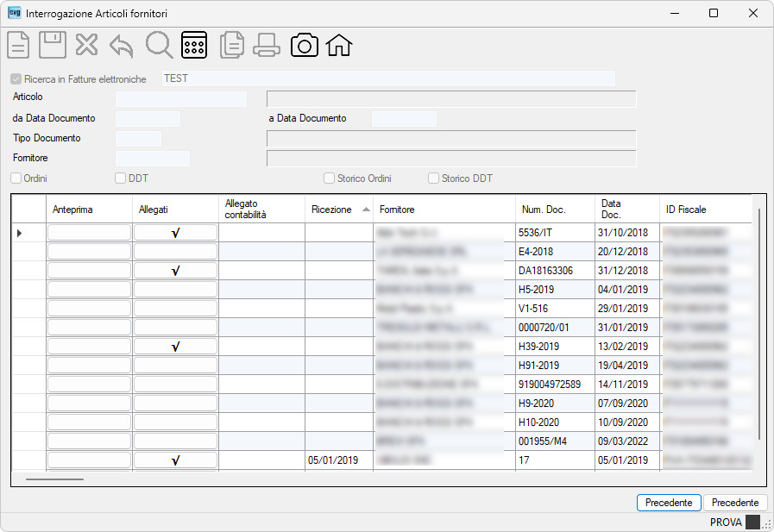Click the camera snapshot toolbar icon
Image resolution: width=774 pixels, height=532 pixels.
(305, 46)
